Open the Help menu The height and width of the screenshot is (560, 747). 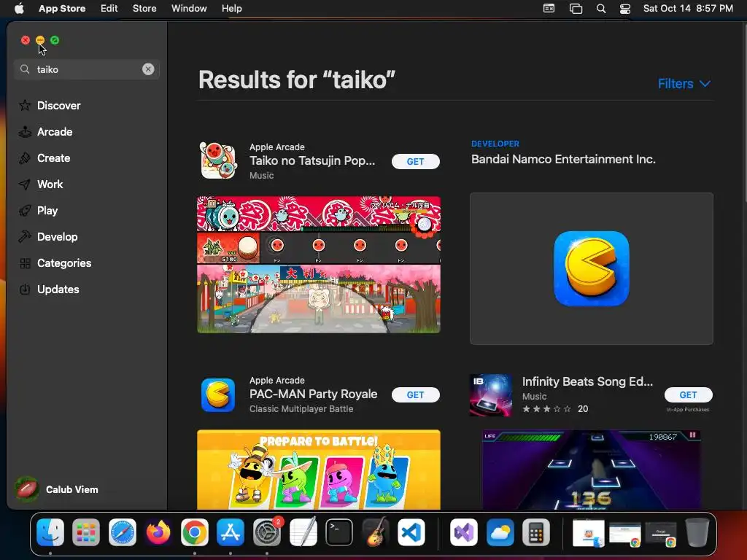(x=231, y=9)
